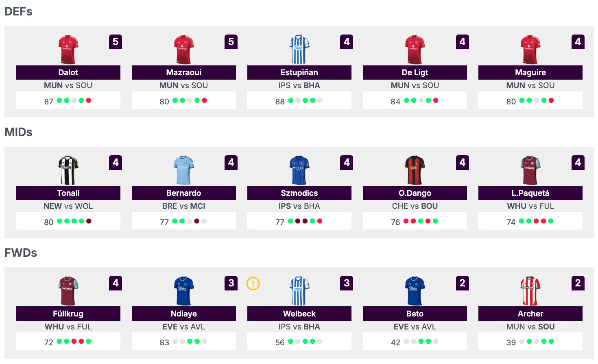This screenshot has height=364, width=598.
Task: Click O.Dango's red-black Bournemouth shirt
Action: coord(415,170)
